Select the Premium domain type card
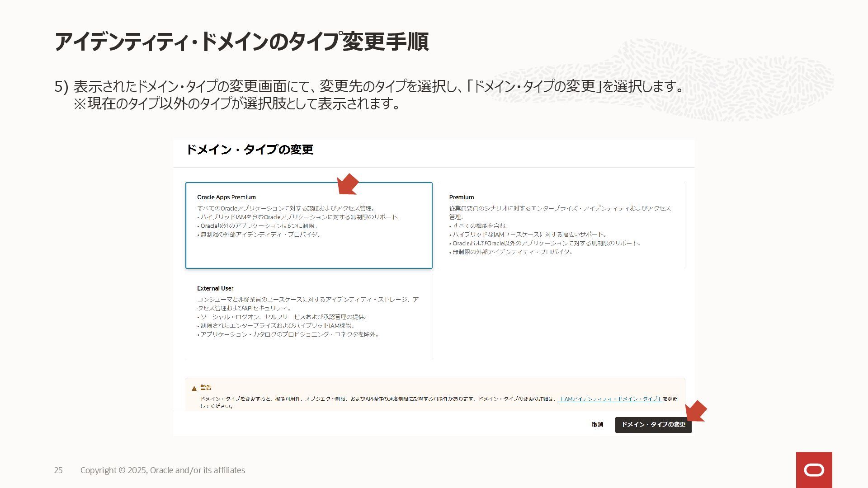This screenshot has width=868, height=488. [561, 225]
